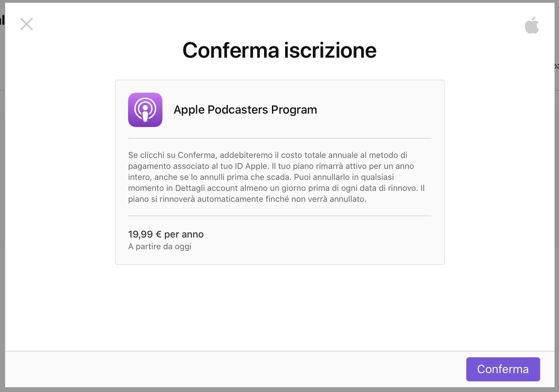The width and height of the screenshot is (559, 392).
Task: Click the dimmed background right of the dialog
Action: point(557,206)
